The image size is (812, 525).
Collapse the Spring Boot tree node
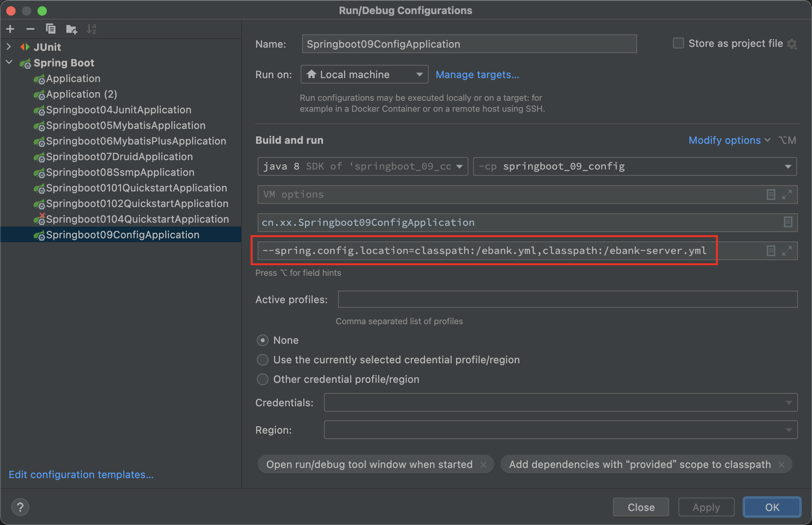(9, 62)
